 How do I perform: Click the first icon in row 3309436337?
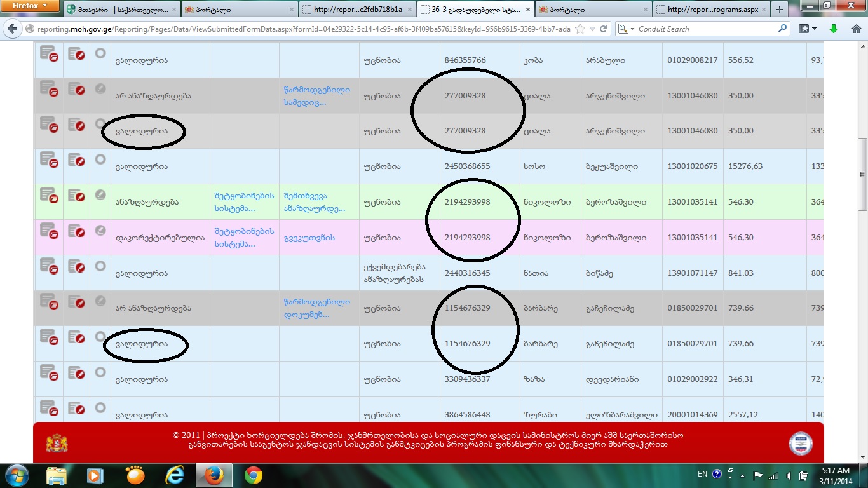tap(48, 373)
